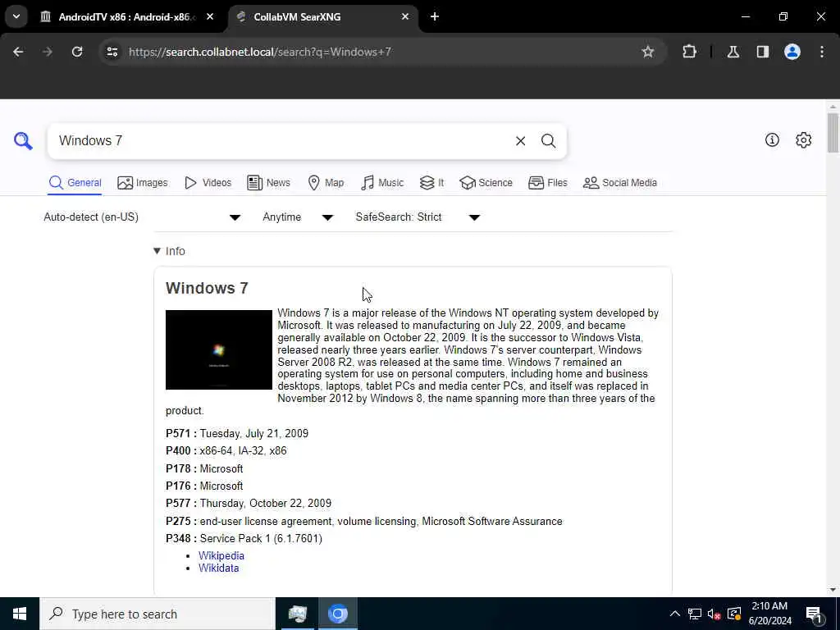Open network status tray icon
840x630 pixels.
(694, 614)
